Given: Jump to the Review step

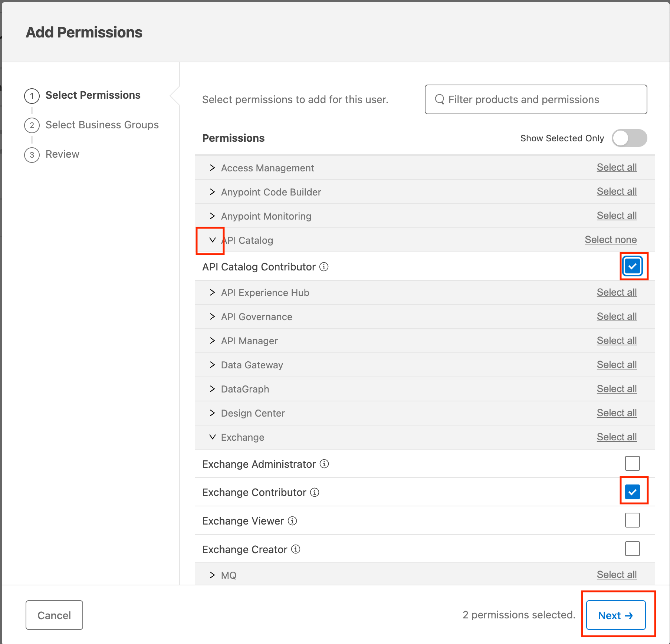Looking at the screenshot, I should pos(62,154).
